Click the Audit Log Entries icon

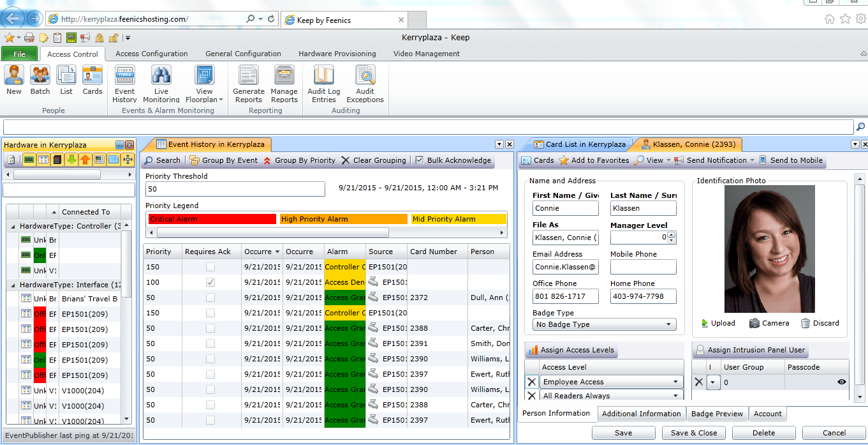(323, 83)
